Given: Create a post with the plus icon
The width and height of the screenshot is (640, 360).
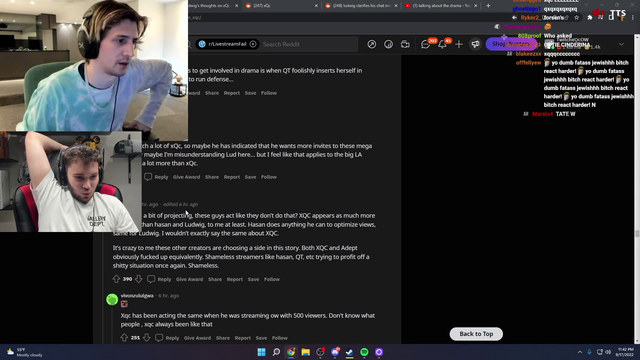Looking at the screenshot, I should pos(459,44).
